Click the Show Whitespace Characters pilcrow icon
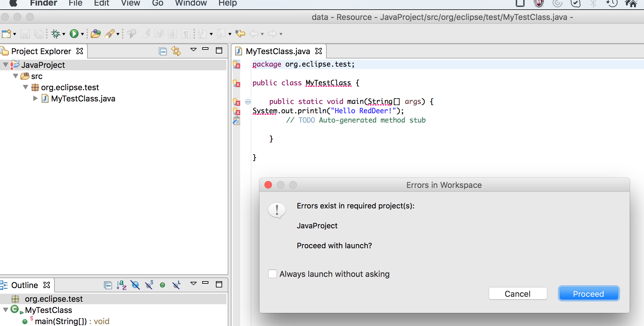644x326 pixels. [x=186, y=34]
